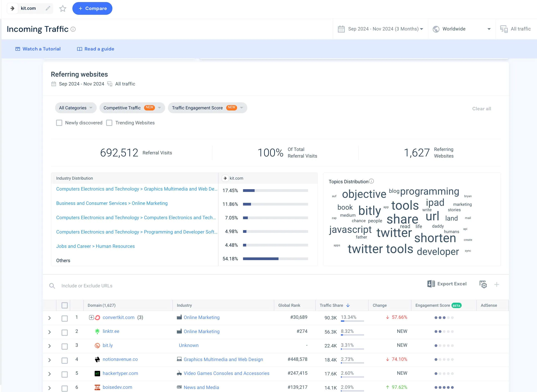
Task: Enable the Trending Websites checkbox
Action: coord(109,123)
